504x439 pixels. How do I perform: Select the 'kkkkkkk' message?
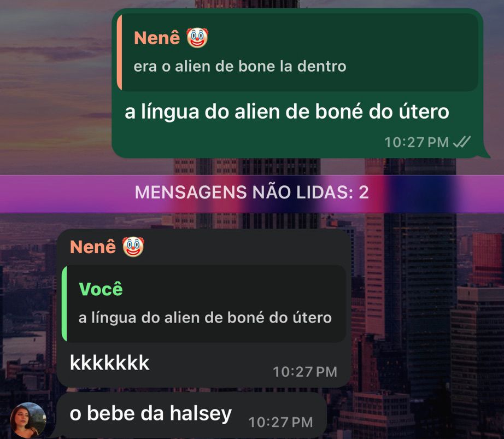[110, 363]
